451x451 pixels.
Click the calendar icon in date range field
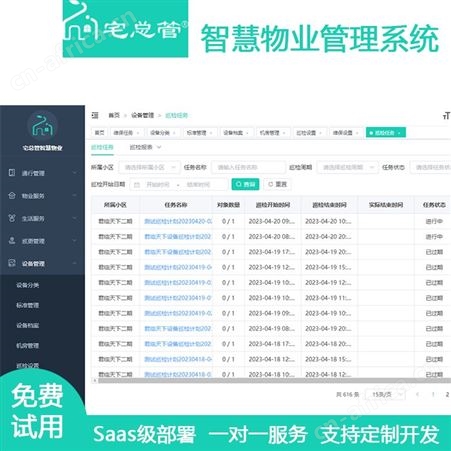(x=137, y=185)
